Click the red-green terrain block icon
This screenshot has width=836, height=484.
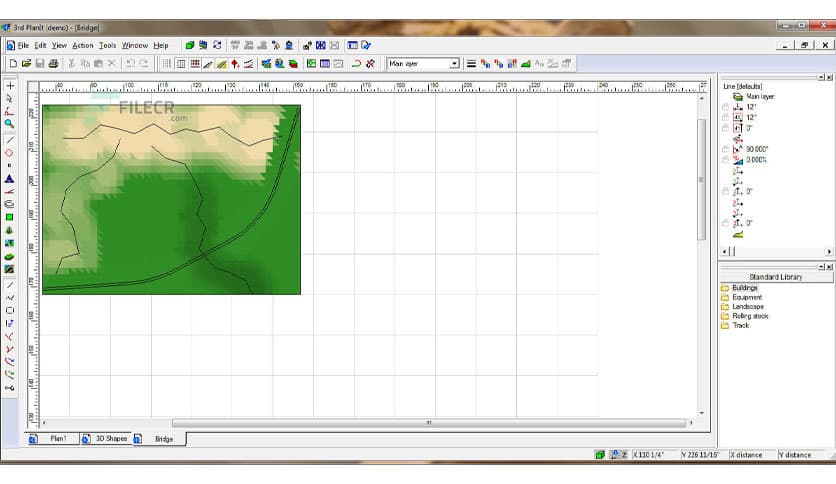point(293,63)
